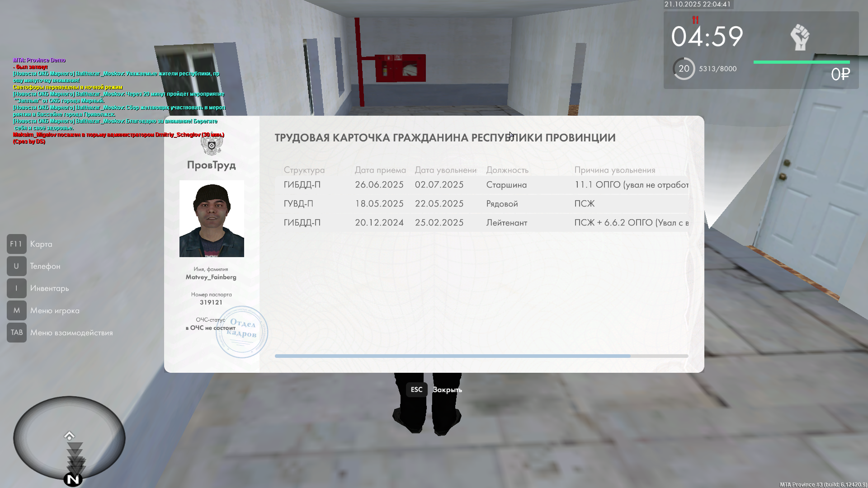The width and height of the screenshot is (868, 488).
Task: Click the I inventory key icon
Action: tap(16, 288)
